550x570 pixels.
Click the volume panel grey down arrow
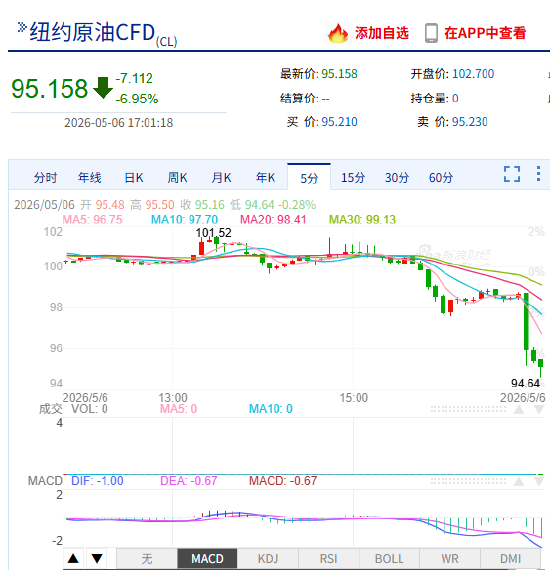[539, 410]
